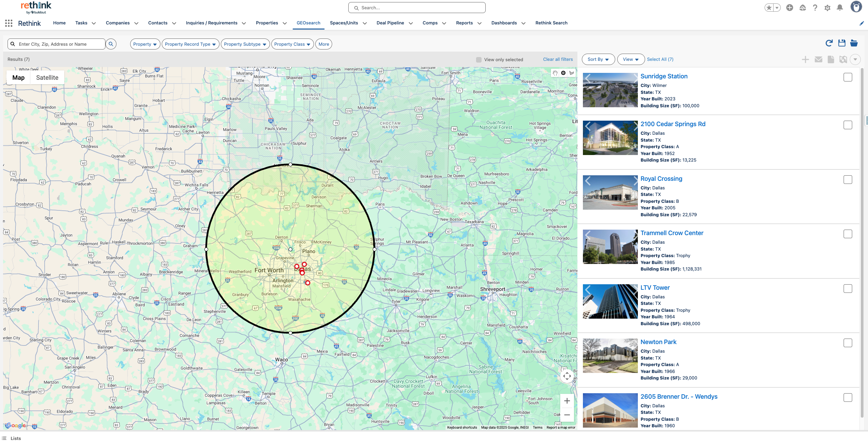Open the Sort By dropdown
This screenshot has height=441, width=868.
598,59
